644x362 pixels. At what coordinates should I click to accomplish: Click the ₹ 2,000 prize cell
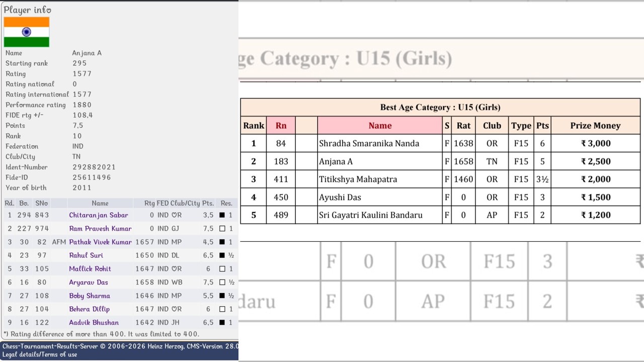click(x=596, y=179)
